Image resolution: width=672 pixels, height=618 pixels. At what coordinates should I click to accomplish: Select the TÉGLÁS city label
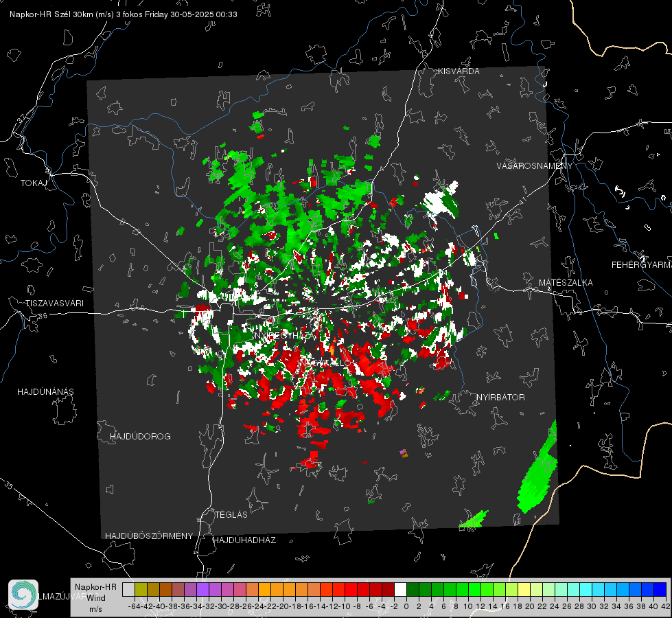pos(231,515)
